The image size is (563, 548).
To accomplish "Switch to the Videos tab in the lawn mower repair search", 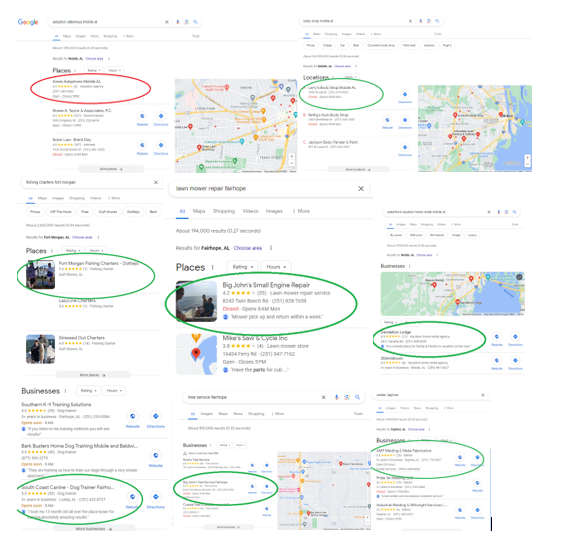I will tap(250, 211).
